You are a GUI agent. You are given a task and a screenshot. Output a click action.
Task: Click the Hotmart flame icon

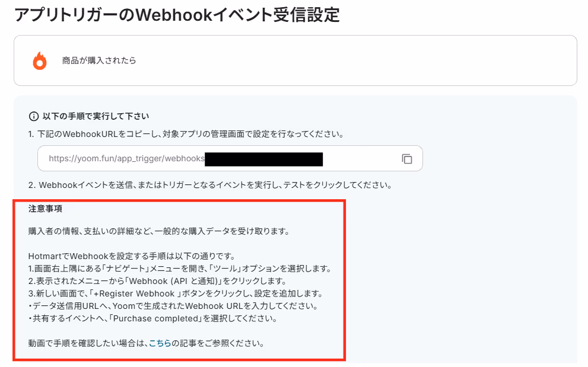pyautogui.click(x=40, y=60)
